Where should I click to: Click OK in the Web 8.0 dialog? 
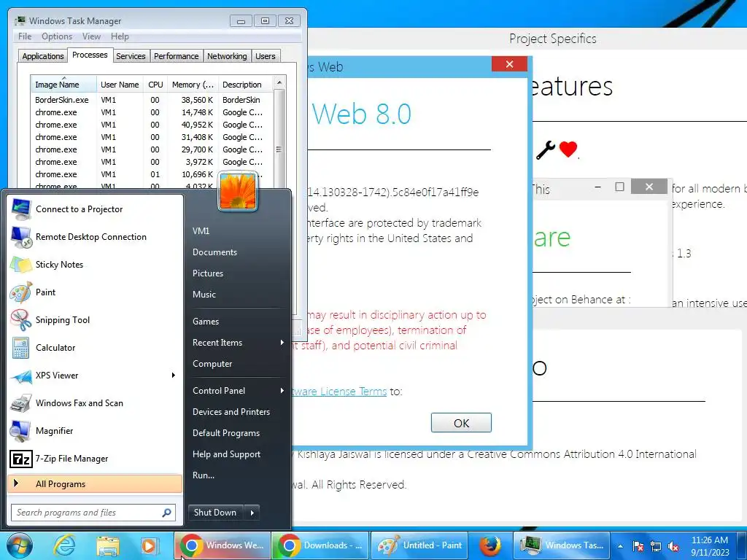point(461,423)
